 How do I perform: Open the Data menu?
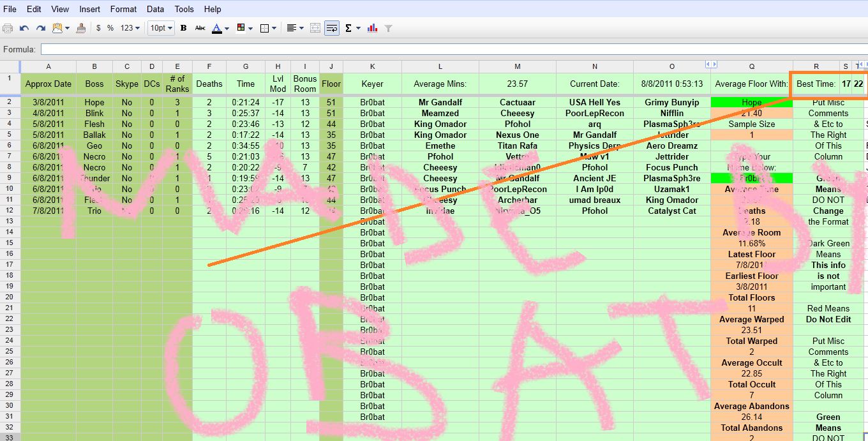point(155,9)
